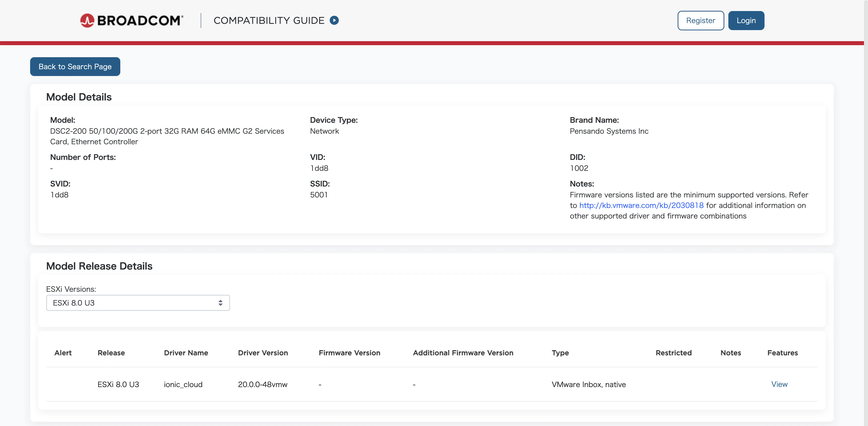Click the Device Type value Network
This screenshot has width=868, height=426.
click(x=324, y=131)
